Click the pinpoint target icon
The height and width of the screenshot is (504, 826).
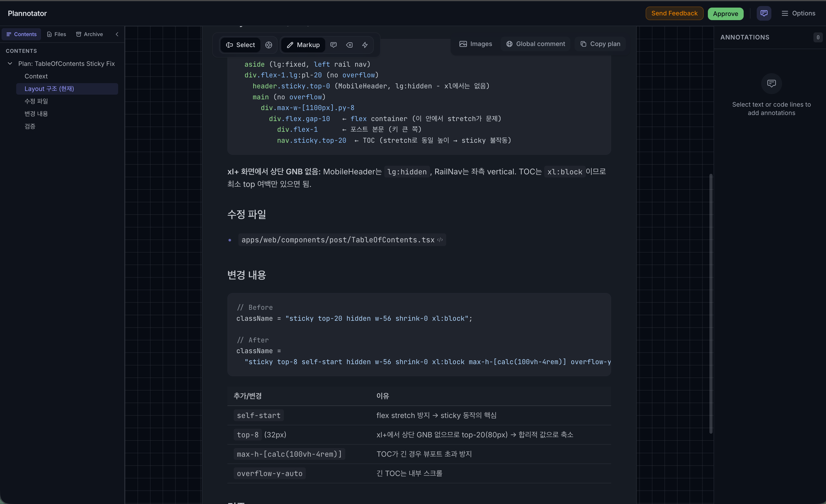(268, 45)
